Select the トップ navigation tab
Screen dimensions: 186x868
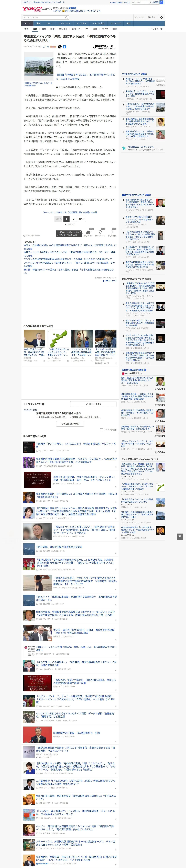[27, 23]
